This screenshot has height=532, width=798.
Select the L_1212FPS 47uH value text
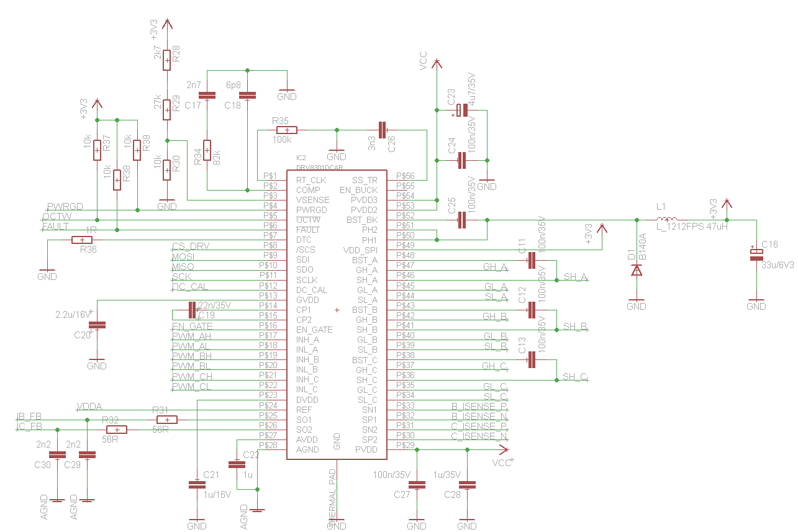click(x=692, y=227)
